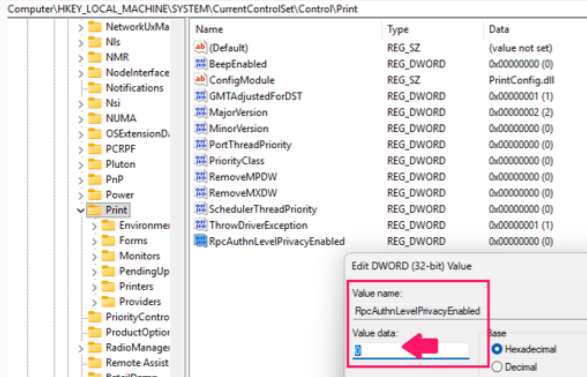The image size is (587, 377).
Task: Select the PortThreadPriority value name
Action: [x=250, y=145]
